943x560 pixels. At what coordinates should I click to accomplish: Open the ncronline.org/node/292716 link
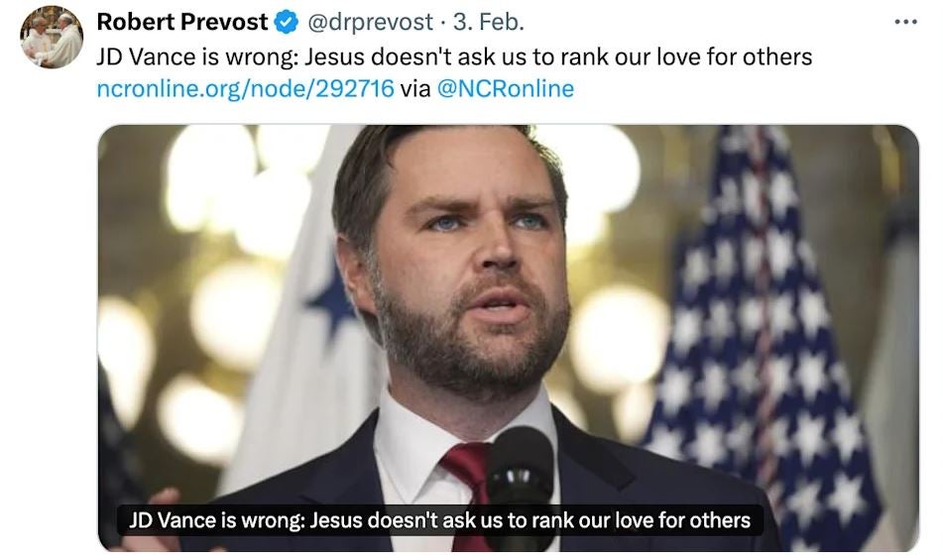click(x=245, y=88)
